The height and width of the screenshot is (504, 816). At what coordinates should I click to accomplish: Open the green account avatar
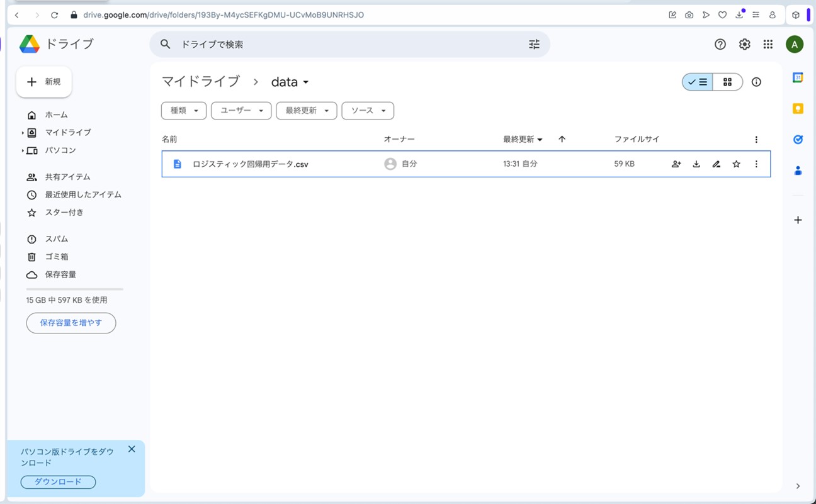(x=795, y=44)
